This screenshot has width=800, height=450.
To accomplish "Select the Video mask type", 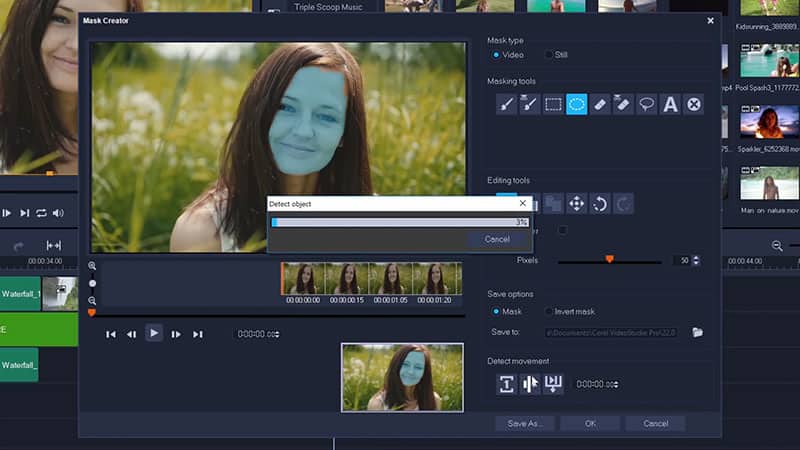I will click(496, 55).
